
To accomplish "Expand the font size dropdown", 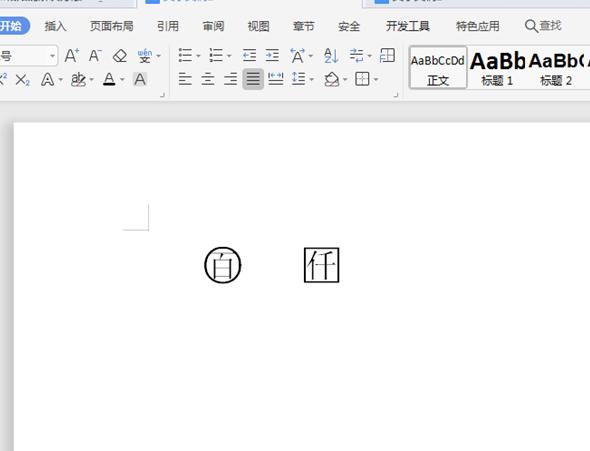I will [52, 56].
